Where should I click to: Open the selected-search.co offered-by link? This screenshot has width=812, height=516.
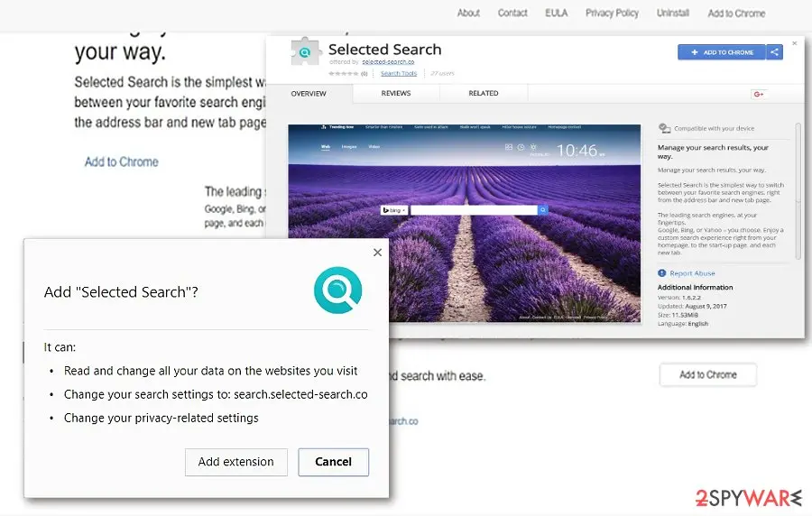click(x=388, y=61)
